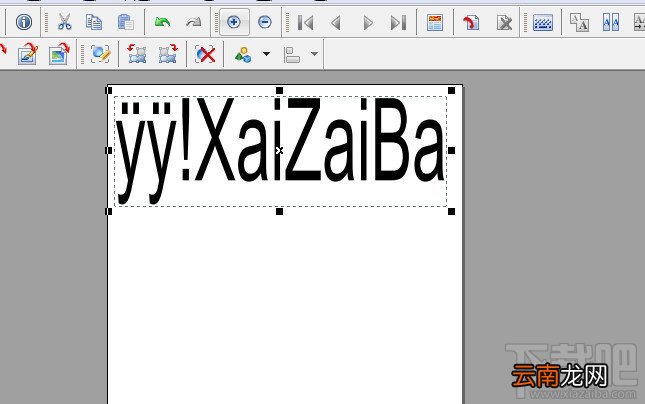Click the page with red arrow icon

(x=471, y=23)
